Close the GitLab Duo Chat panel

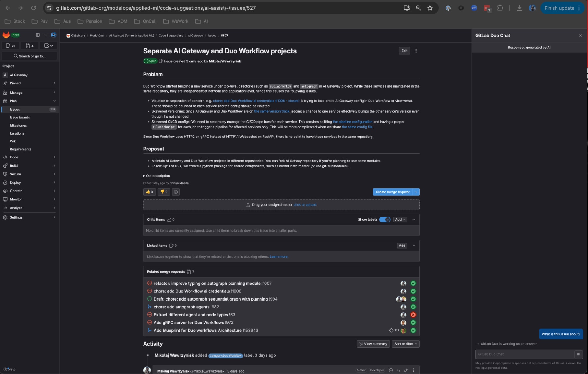point(580,36)
